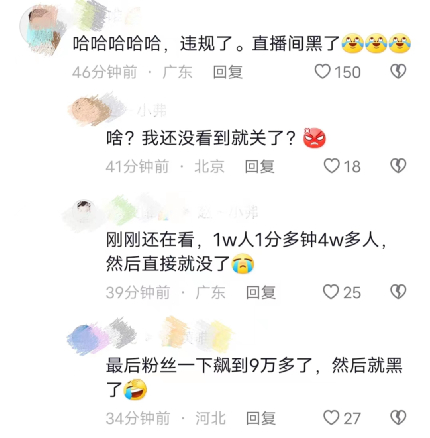Open avatar of the 39分钟前 commenter

tap(83, 211)
